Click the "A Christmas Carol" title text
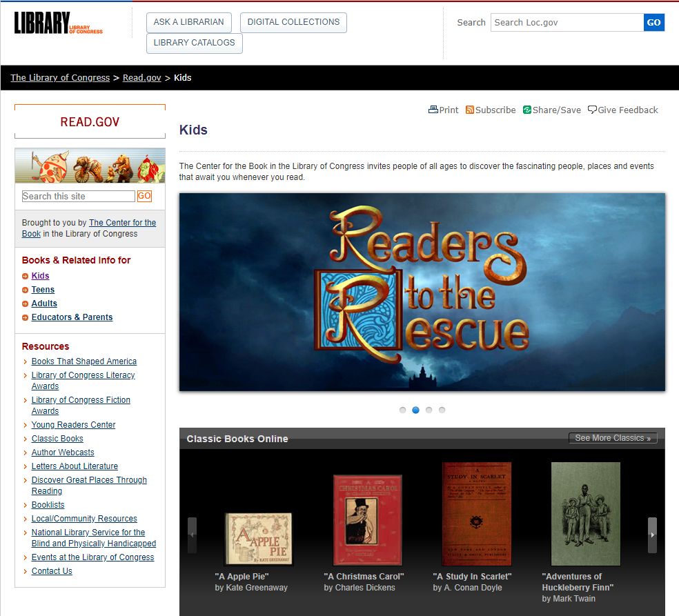Screen dimensions: 679x616 pos(364,577)
